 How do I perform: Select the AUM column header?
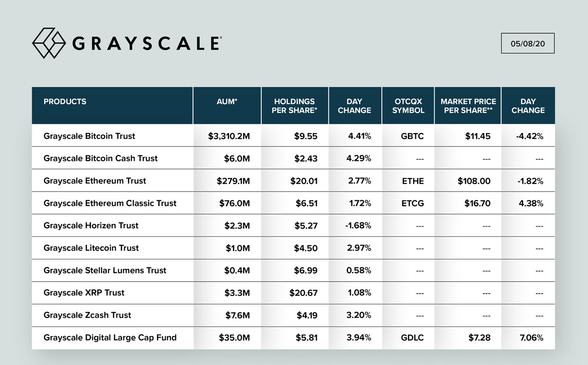[227, 102]
